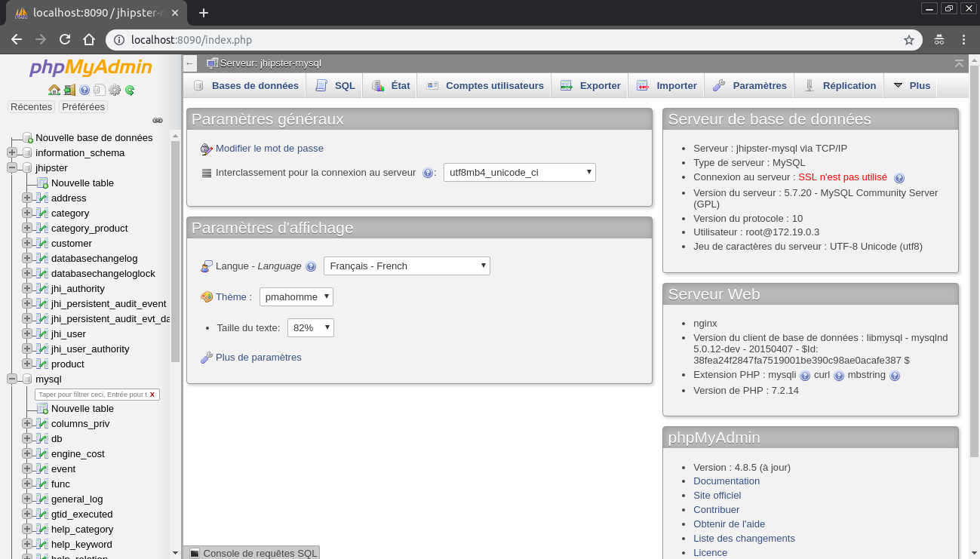The image size is (980, 559).
Task: Open navigation panel settings gear icon
Action: (115, 90)
